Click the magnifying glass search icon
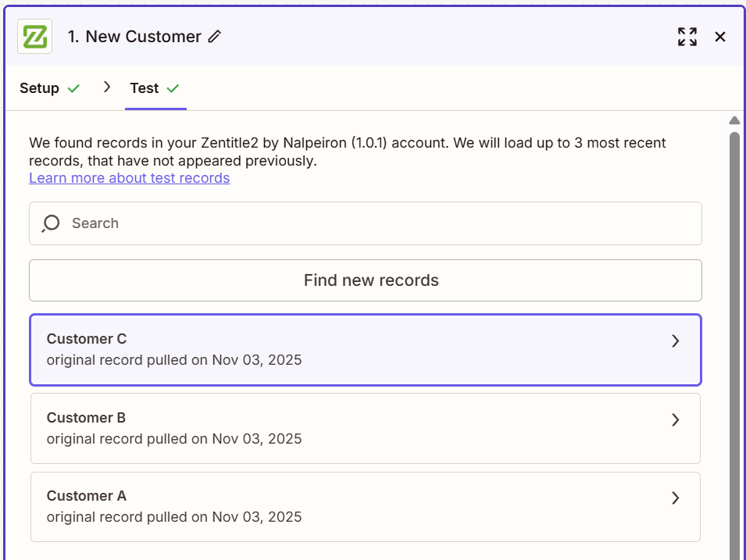 point(51,223)
